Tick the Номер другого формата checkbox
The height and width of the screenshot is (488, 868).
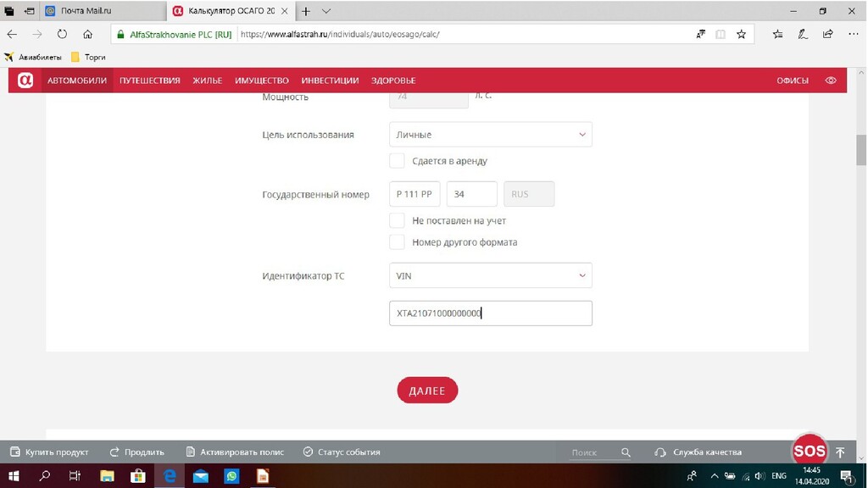pos(397,242)
